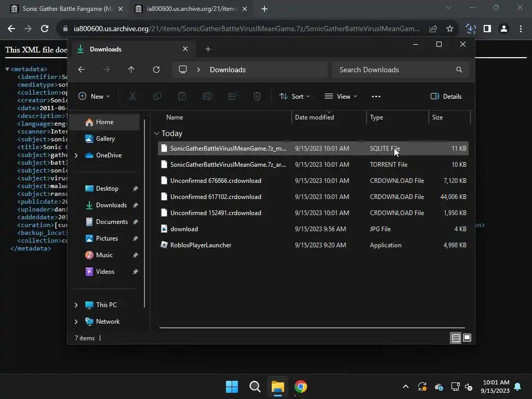The image size is (532, 399).
Task: Select RobloxPlayerLauncher file
Action: pyautogui.click(x=313, y=245)
